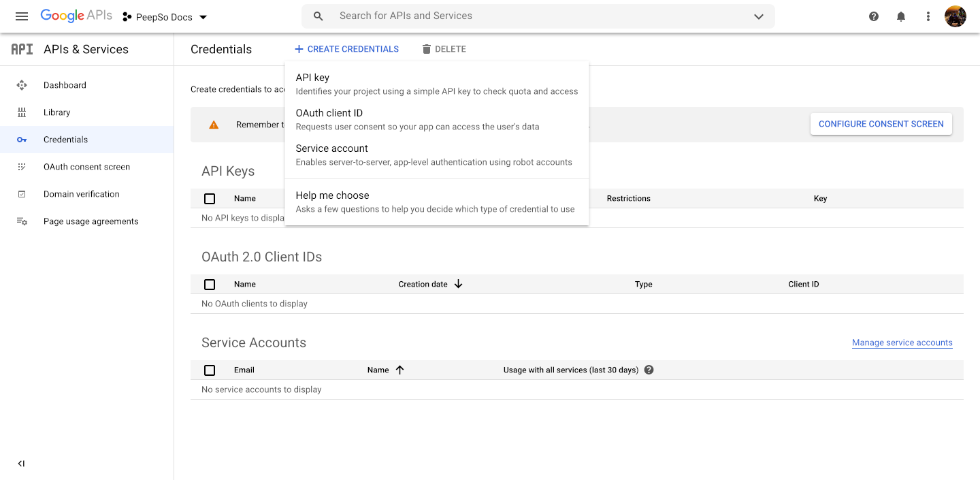
Task: Click the Dashboard sidebar icon
Action: pyautogui.click(x=22, y=85)
